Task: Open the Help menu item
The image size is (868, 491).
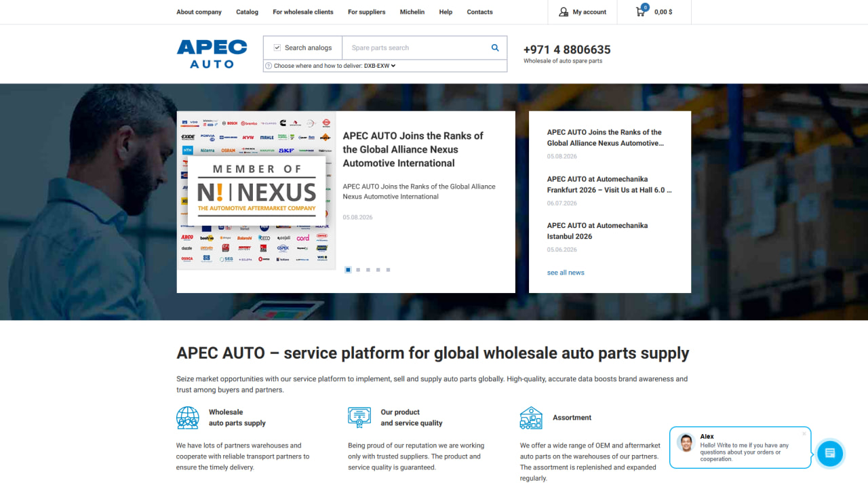Action: [x=446, y=12]
